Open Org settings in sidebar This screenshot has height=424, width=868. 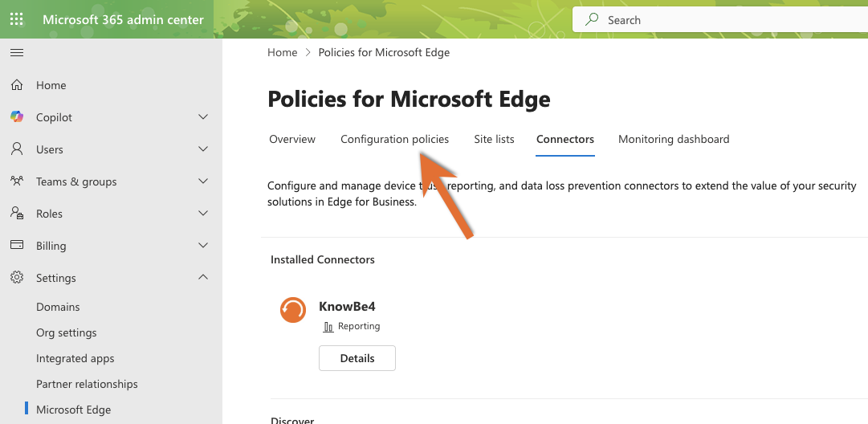(x=66, y=332)
